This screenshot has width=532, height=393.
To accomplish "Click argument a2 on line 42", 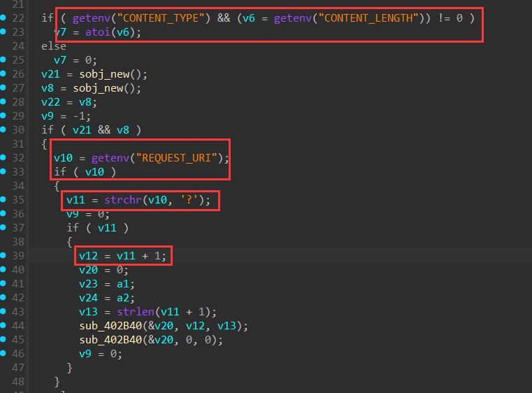I will pos(123,298).
